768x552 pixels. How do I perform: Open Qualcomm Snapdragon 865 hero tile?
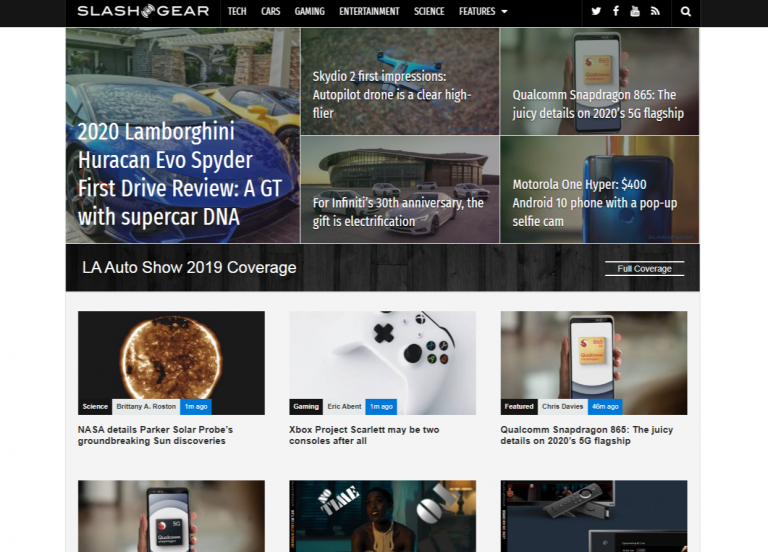point(600,81)
